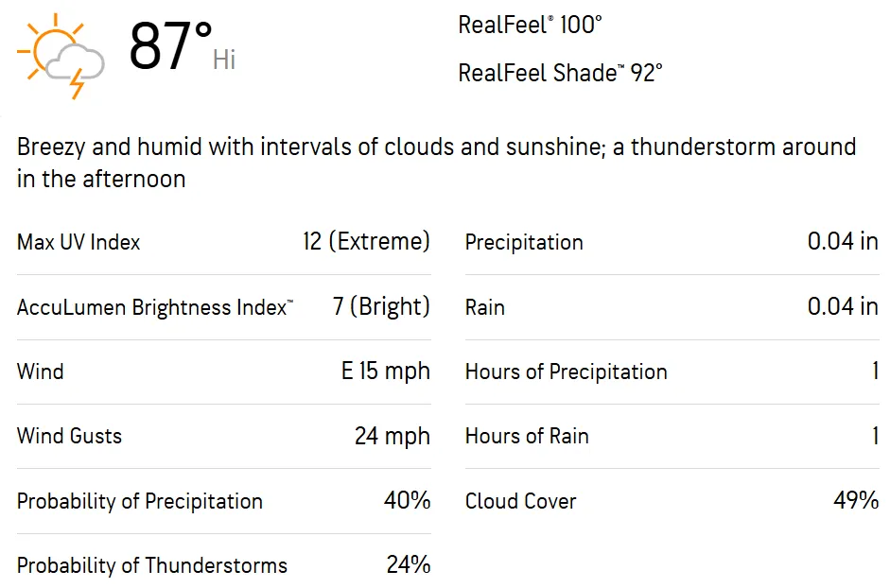Click the Probability of Thunderstorms label
This screenshot has width=890, height=588.
(x=152, y=566)
